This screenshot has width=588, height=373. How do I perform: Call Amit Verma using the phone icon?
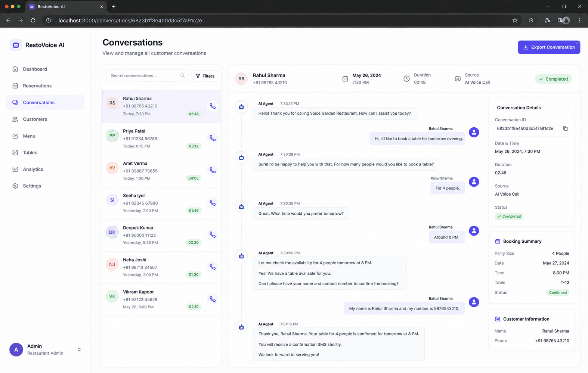[213, 170]
